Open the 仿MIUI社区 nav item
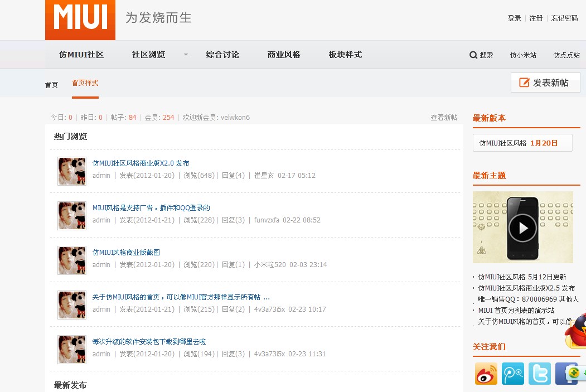 pos(81,55)
